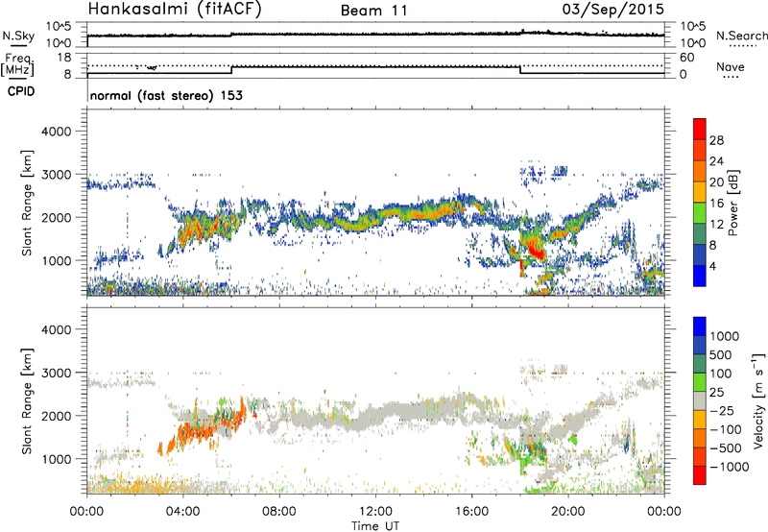The width and height of the screenshot is (768, 532).
Task: Click the plot title 'Hankasalmi (fitACF)'
Action: point(175,10)
